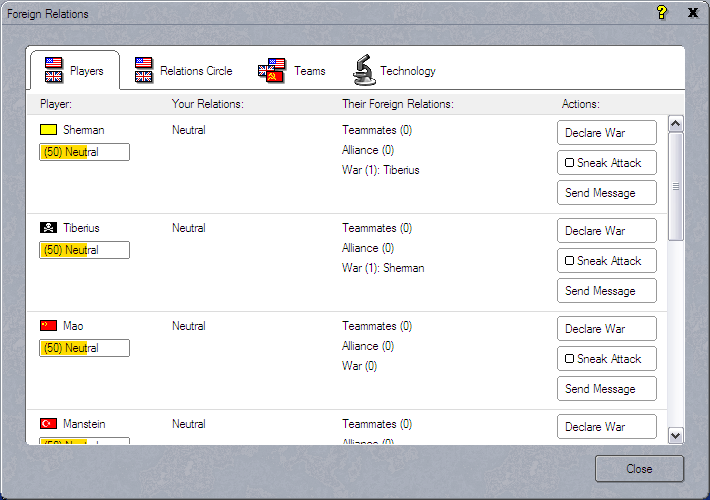
Task: Click the microscope Technology icon
Action: pyautogui.click(x=364, y=70)
